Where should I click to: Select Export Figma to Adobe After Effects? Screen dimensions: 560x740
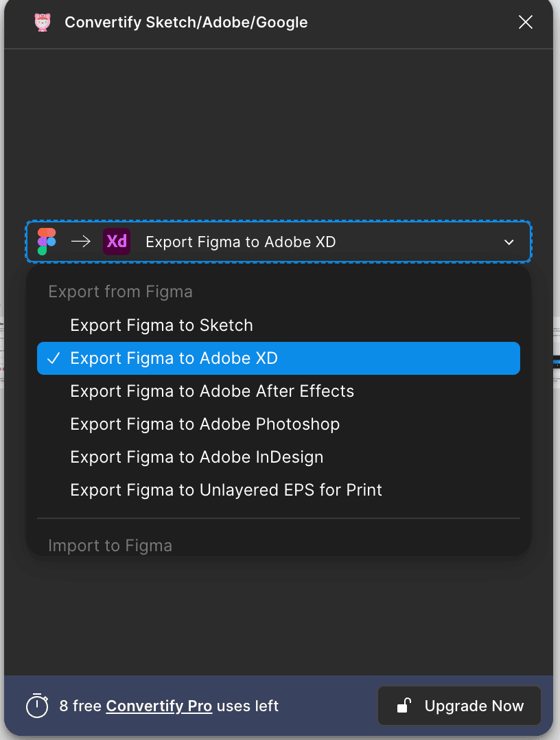[x=212, y=391]
